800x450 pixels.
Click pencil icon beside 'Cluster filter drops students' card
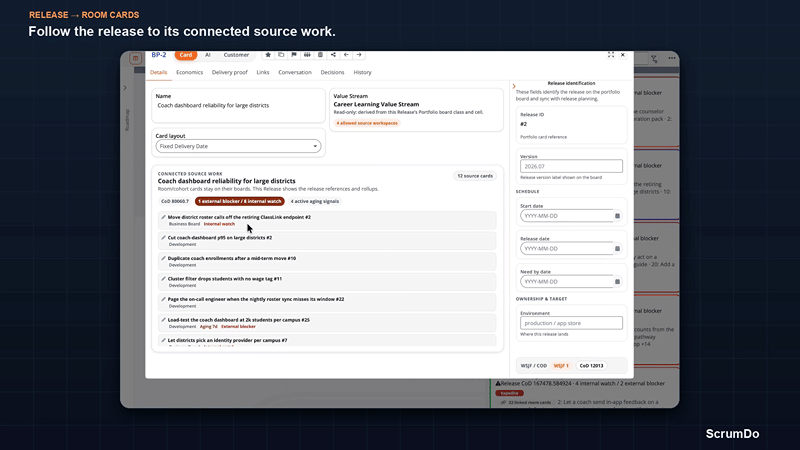(163, 279)
